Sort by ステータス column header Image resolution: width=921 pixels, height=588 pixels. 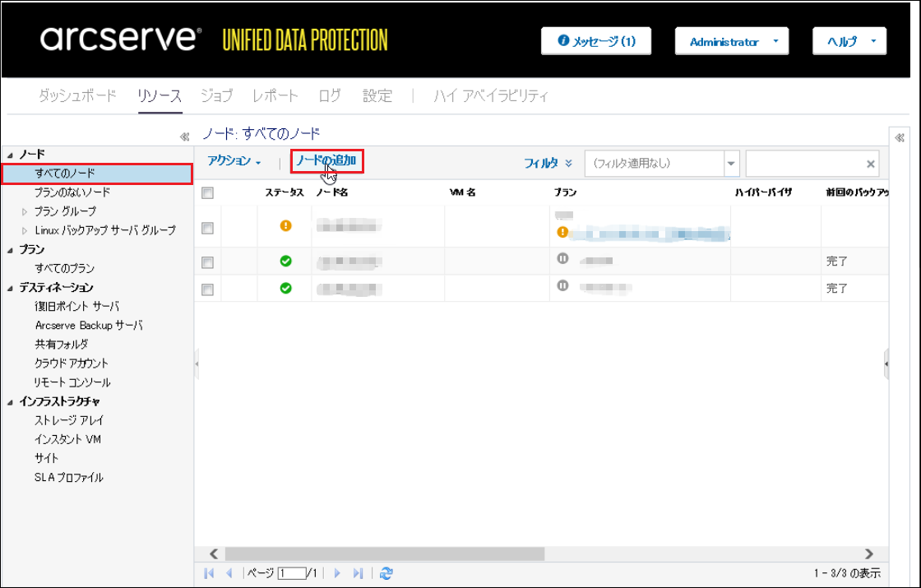pos(285,192)
